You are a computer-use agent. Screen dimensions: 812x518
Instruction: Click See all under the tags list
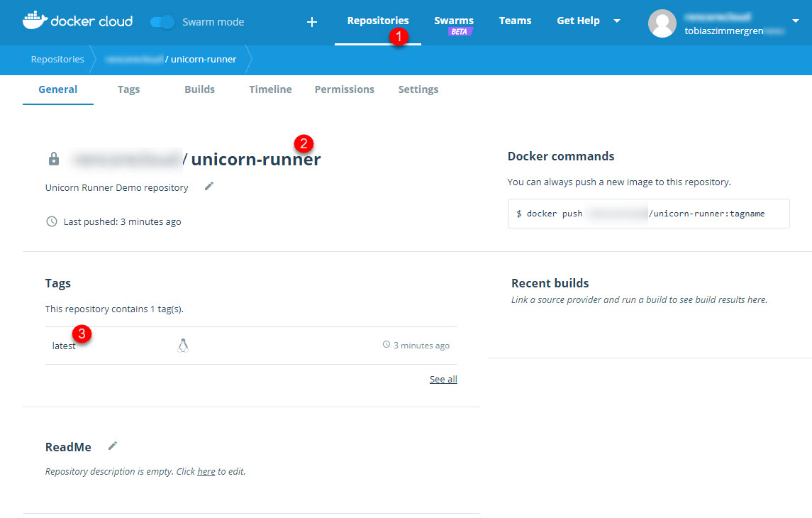click(443, 379)
